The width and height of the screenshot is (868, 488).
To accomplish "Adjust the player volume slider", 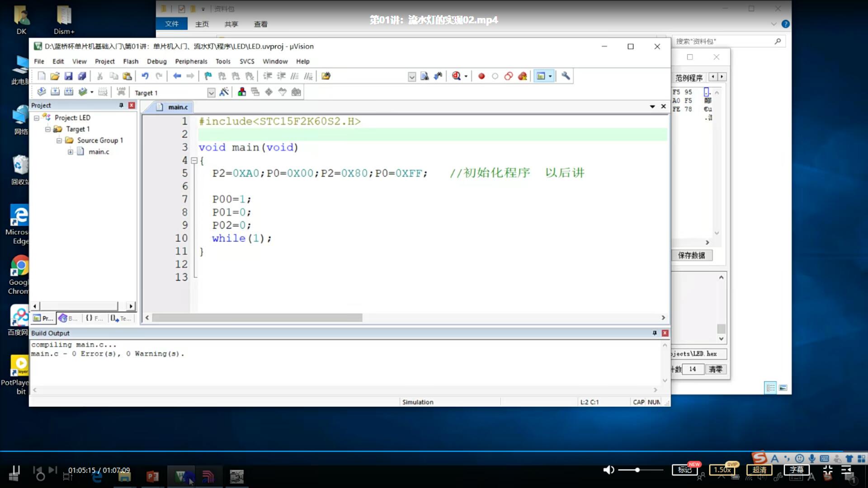I will [637, 470].
